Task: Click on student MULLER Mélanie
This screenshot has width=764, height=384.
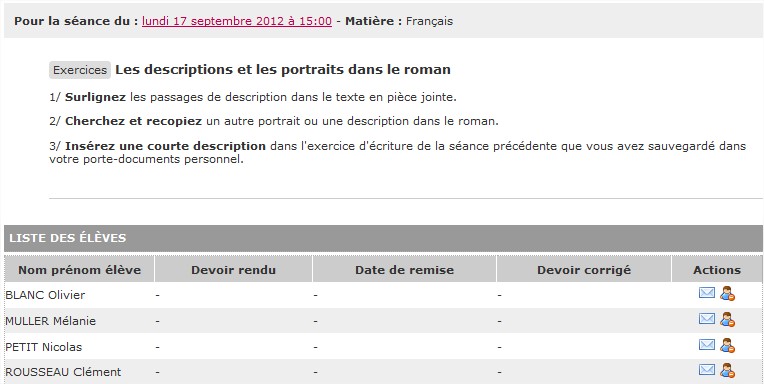Action: tap(51, 321)
